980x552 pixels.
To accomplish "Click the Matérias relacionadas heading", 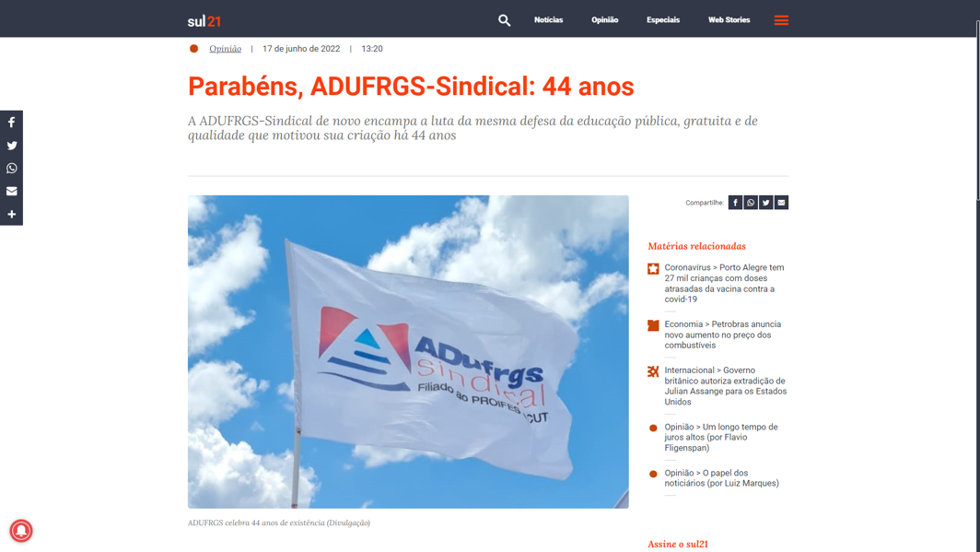I will [697, 246].
